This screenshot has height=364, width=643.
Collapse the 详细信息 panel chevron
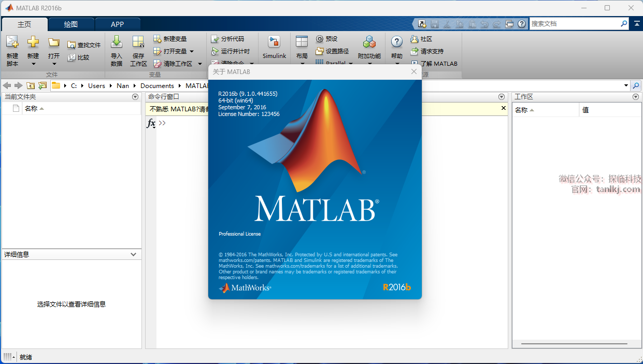(x=134, y=254)
